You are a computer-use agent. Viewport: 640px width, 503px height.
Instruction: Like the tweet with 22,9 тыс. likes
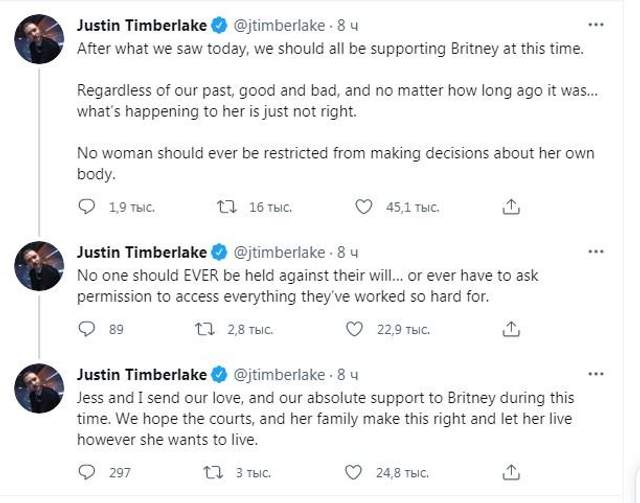click(354, 329)
